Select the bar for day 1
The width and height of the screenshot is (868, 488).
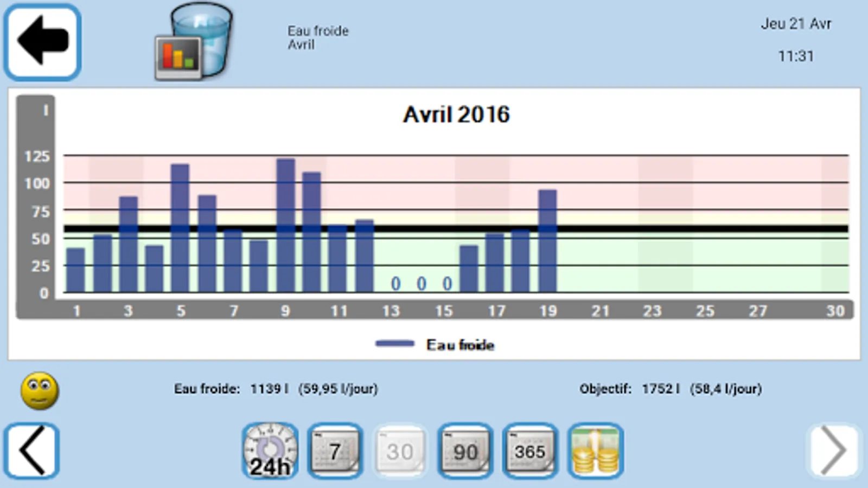75,270
